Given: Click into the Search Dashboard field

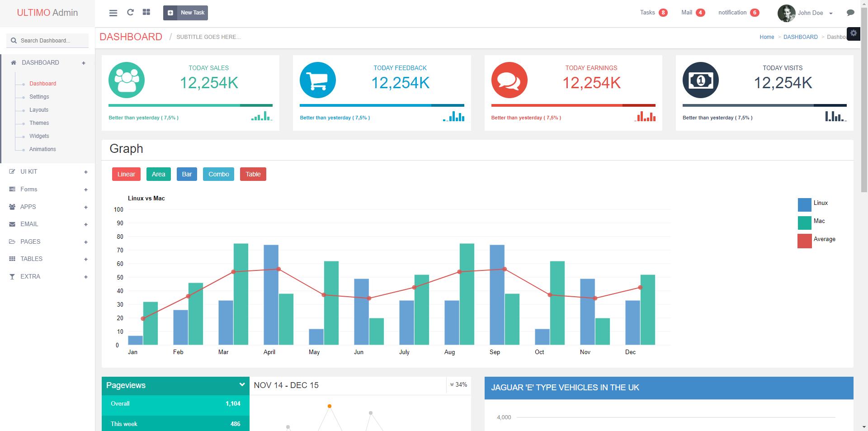Looking at the screenshot, I should [47, 40].
